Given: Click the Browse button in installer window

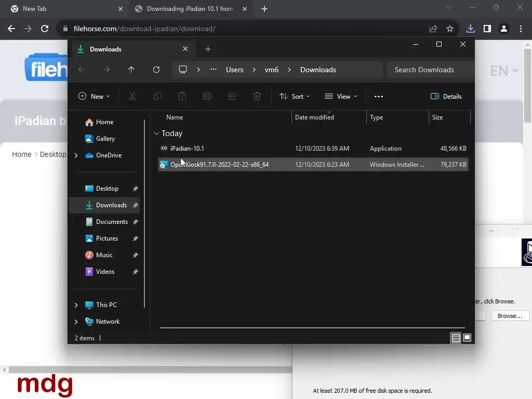Looking at the screenshot, I should tap(510, 316).
